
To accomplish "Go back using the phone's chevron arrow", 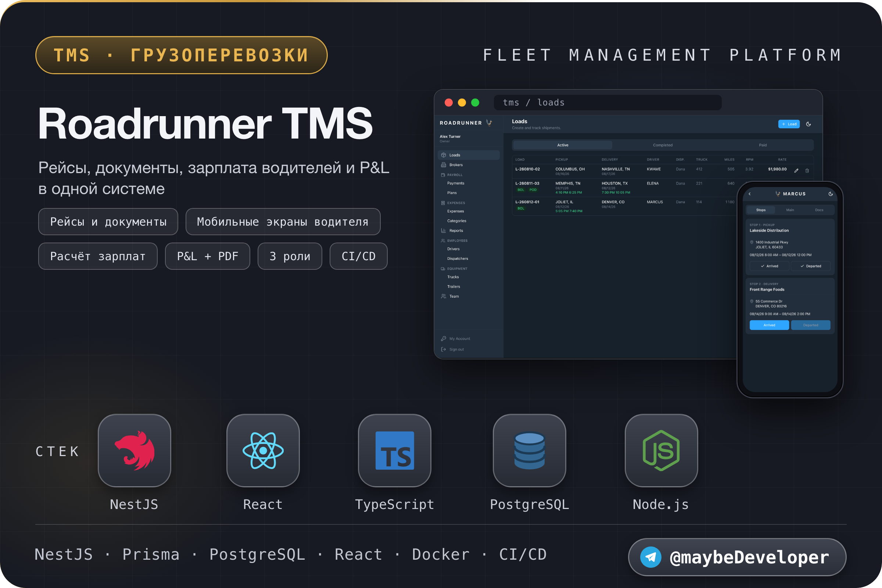I will 750,194.
